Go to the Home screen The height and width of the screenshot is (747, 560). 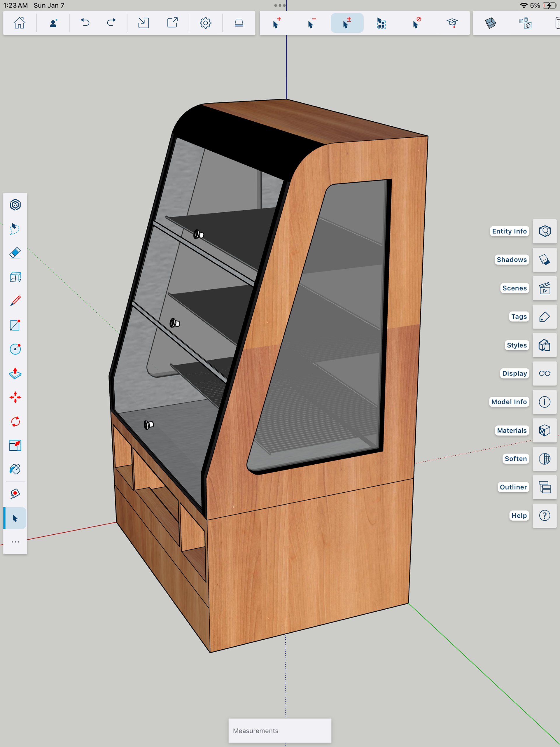click(19, 23)
